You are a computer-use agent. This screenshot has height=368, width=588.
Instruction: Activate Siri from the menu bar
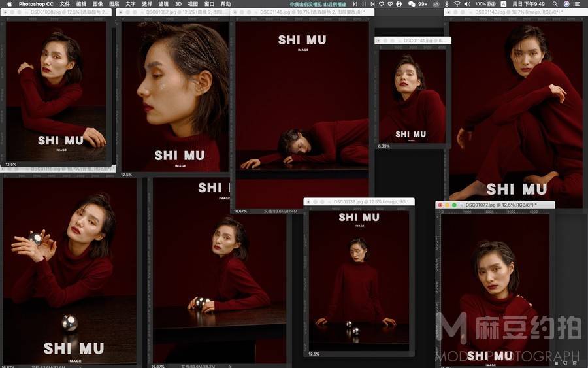point(566,4)
